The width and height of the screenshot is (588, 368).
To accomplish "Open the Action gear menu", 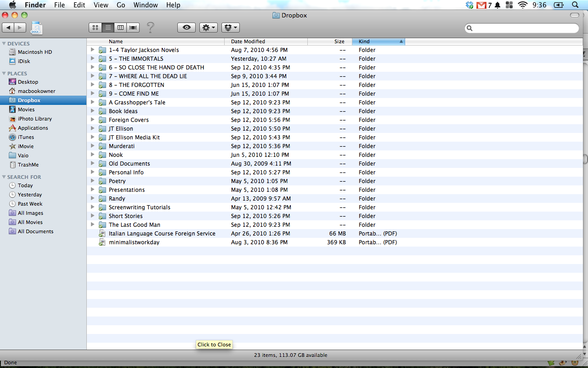I will point(208,28).
